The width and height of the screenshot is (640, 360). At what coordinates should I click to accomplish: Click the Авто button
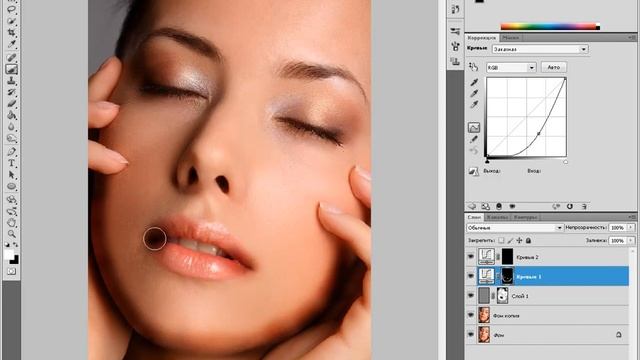tap(553, 67)
